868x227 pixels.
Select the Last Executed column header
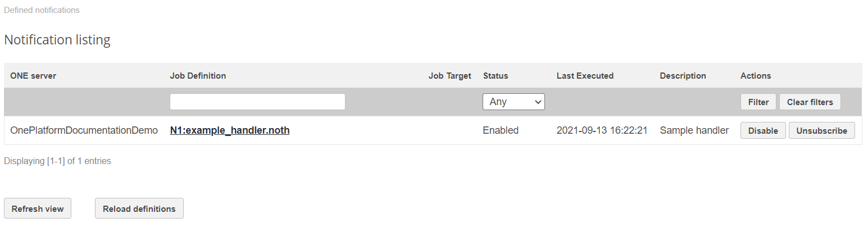(585, 76)
